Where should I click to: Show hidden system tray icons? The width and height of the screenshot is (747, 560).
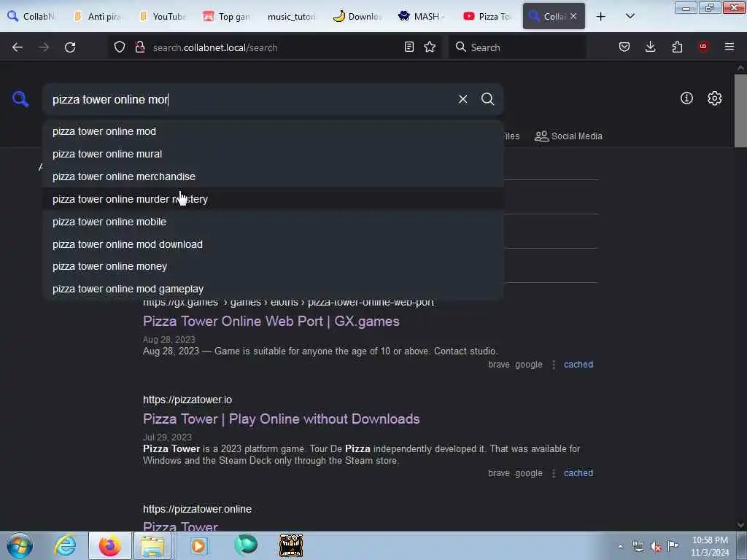(620, 546)
